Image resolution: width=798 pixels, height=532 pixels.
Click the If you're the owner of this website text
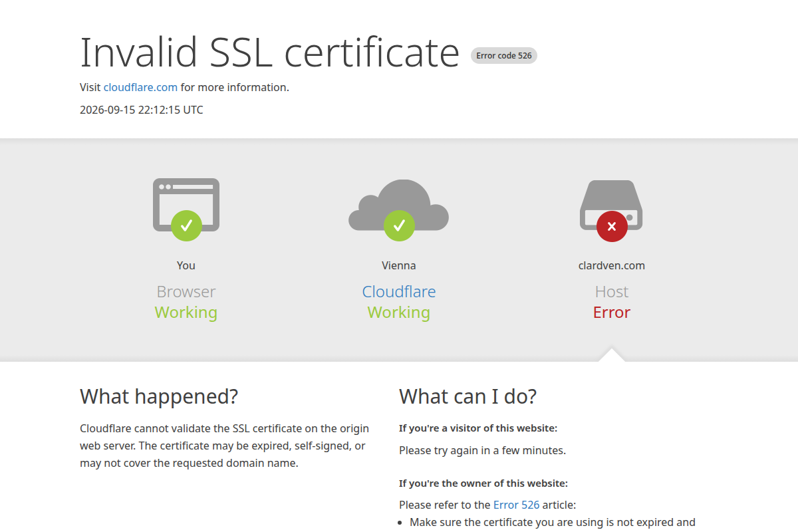pyautogui.click(x=483, y=483)
